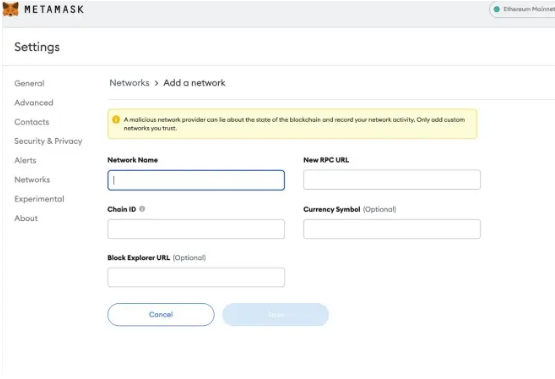
Task: Open General settings section
Action: coord(29,83)
